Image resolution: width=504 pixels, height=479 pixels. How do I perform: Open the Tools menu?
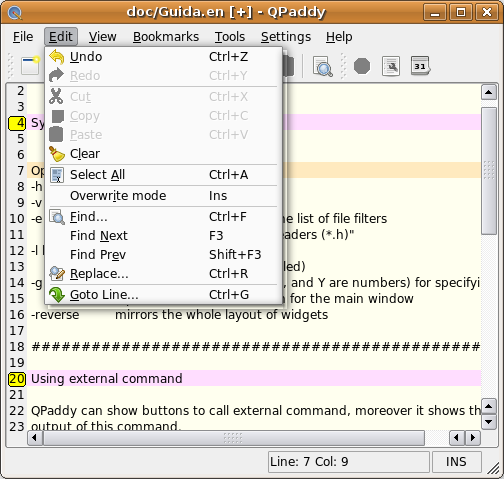[x=230, y=37]
